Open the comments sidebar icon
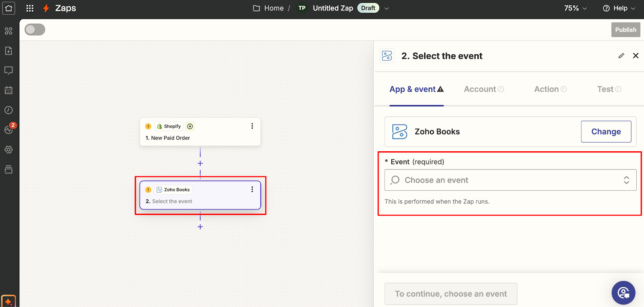Viewport: 644px width, 307px height. point(8,70)
